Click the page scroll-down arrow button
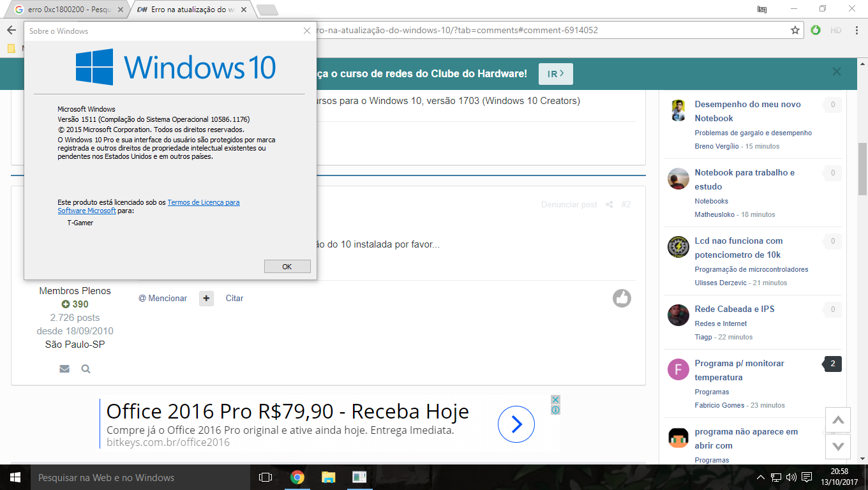 tap(839, 446)
